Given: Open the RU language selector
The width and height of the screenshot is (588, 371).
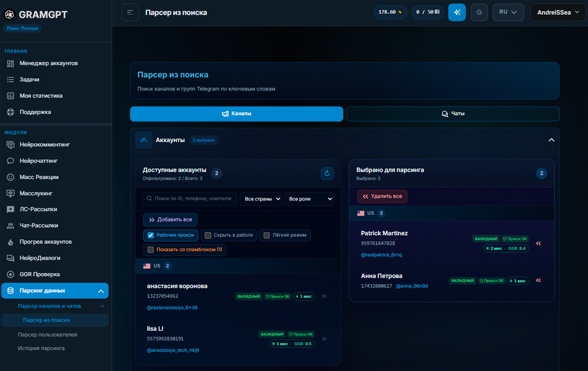Looking at the screenshot, I should click(x=509, y=12).
